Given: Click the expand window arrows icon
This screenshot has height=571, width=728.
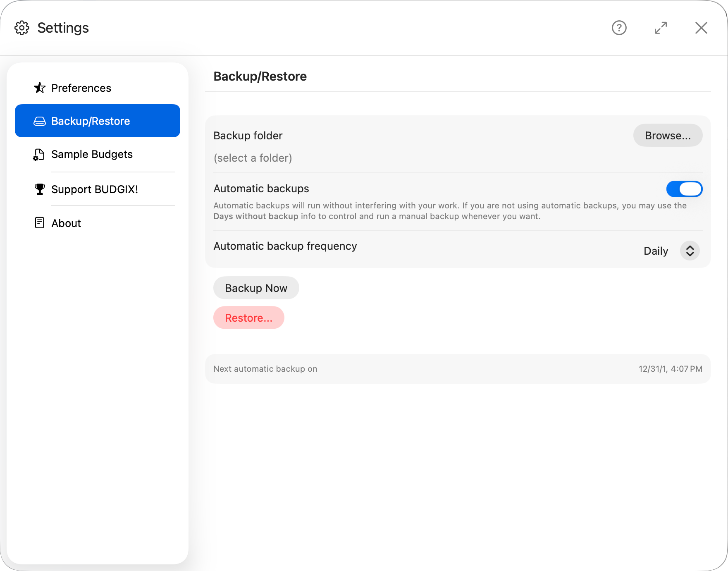Looking at the screenshot, I should tap(661, 28).
